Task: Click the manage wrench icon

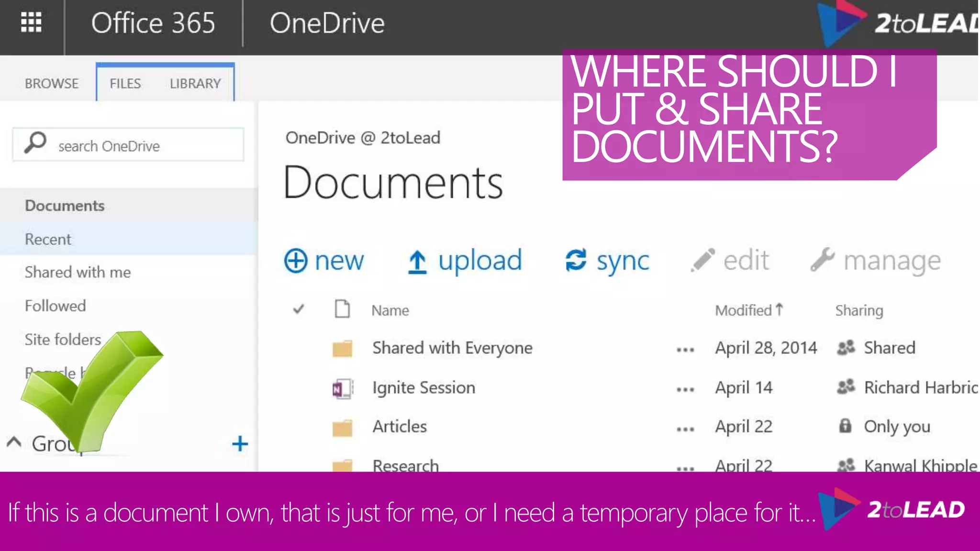Action: pos(823,260)
